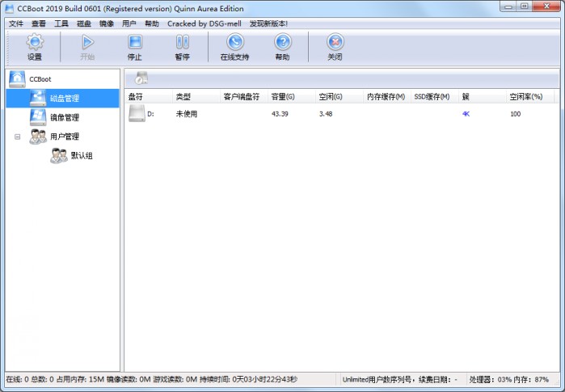Viewport: 565px width, 392px height.
Task: Collapse the 用户管理 tree node
Action: 17,137
